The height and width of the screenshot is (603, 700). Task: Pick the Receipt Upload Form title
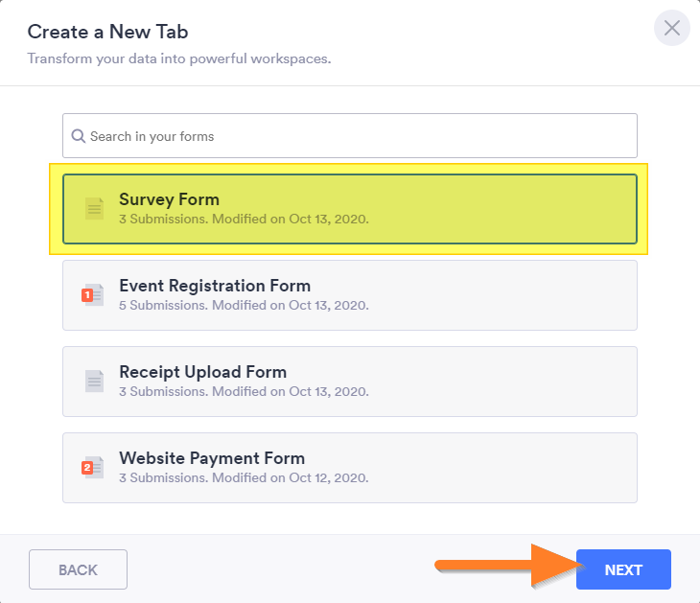pyautogui.click(x=202, y=372)
